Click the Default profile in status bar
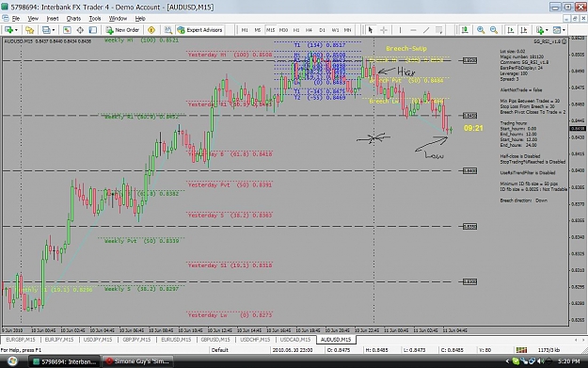 click(220, 350)
